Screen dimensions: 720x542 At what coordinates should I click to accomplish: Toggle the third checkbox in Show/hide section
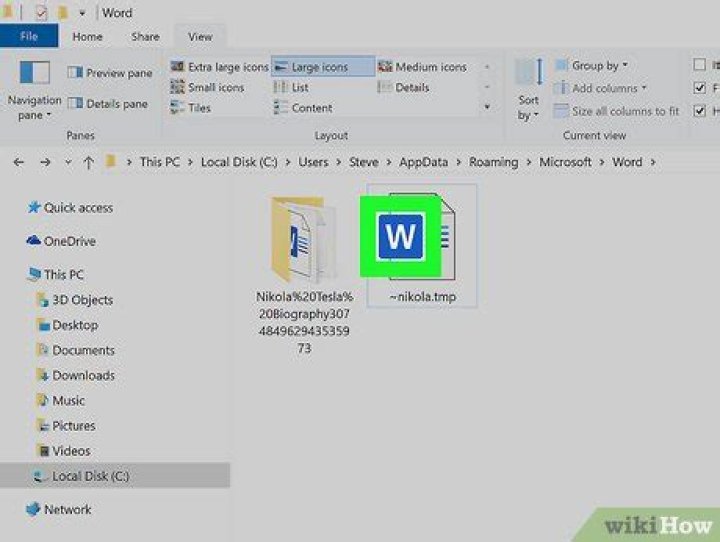700,110
